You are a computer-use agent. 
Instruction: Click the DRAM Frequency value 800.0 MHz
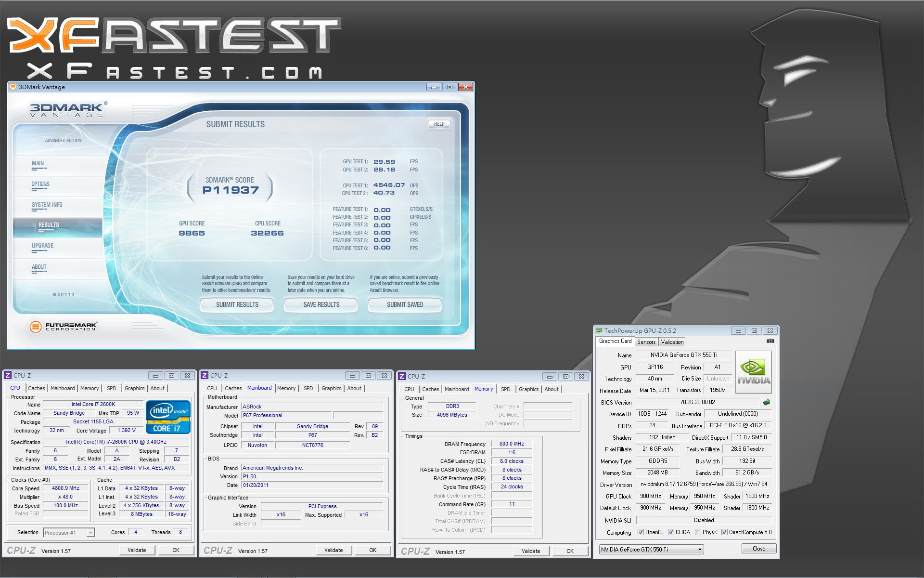pyautogui.click(x=512, y=444)
